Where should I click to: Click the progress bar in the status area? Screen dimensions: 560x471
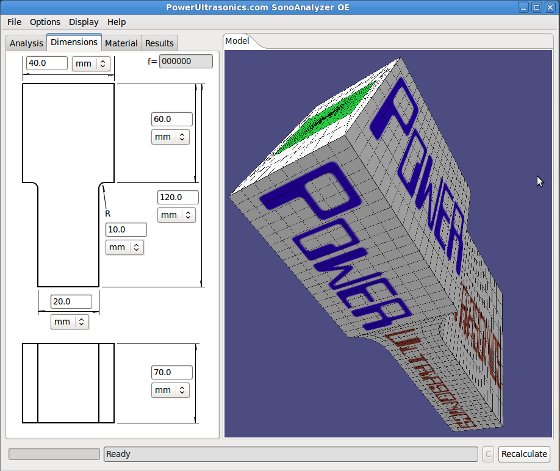click(x=54, y=454)
